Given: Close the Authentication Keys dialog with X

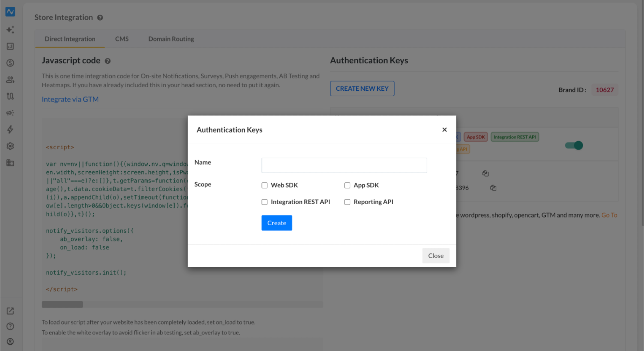Looking at the screenshot, I should point(444,130).
